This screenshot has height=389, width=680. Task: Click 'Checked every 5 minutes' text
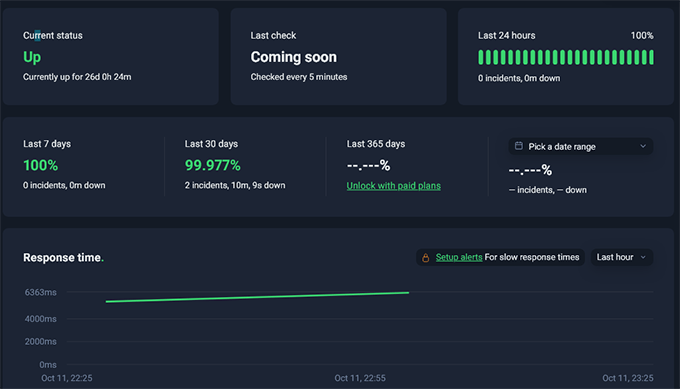(299, 77)
